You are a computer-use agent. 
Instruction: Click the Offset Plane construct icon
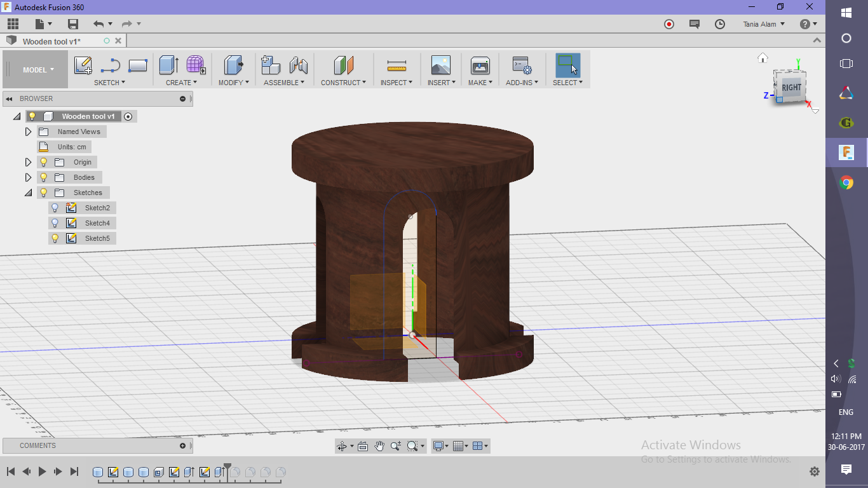pyautogui.click(x=343, y=65)
